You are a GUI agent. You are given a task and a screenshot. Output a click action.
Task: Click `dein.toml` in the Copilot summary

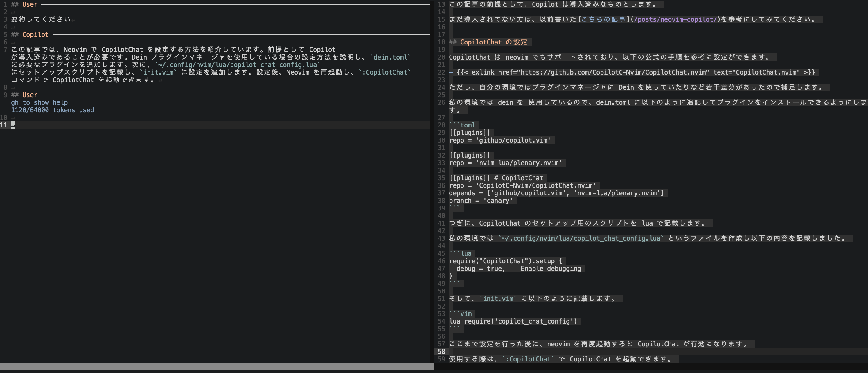coord(391,57)
